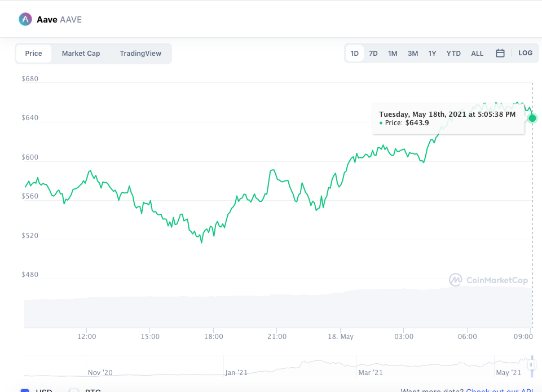Toggle LOG scale on chart
This screenshot has width=542, height=392.
tap(526, 53)
